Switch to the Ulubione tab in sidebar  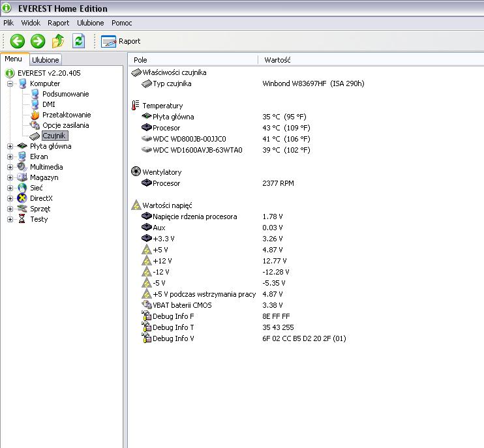click(46, 60)
